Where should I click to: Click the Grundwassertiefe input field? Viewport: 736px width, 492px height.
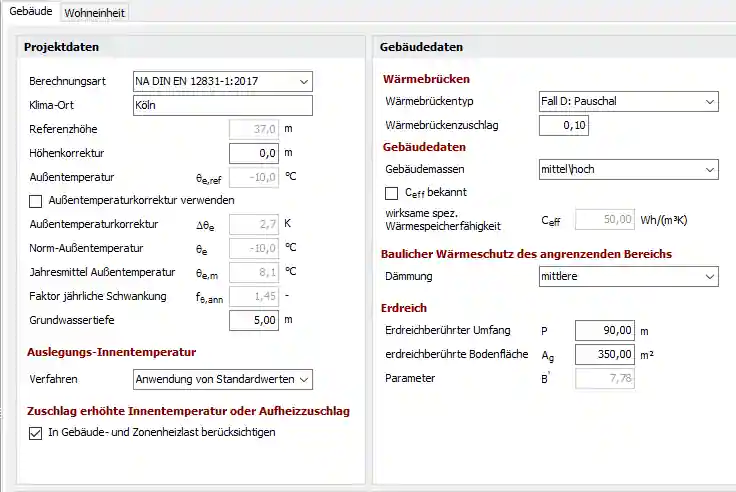pos(254,320)
